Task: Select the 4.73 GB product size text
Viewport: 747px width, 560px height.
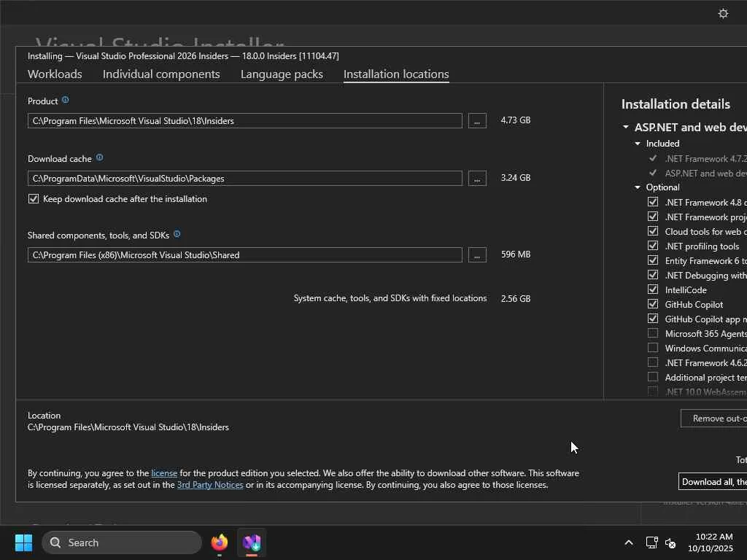Action: click(516, 120)
